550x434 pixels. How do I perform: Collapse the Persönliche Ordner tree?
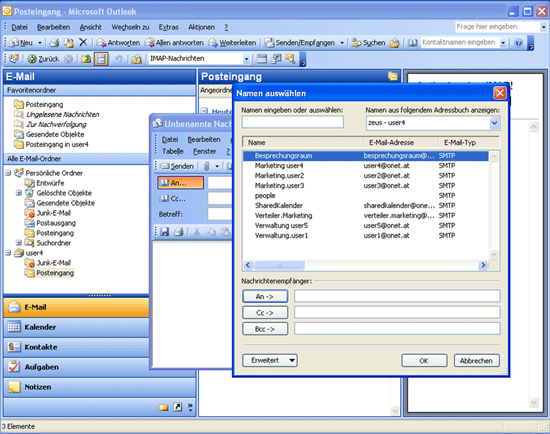[8, 173]
